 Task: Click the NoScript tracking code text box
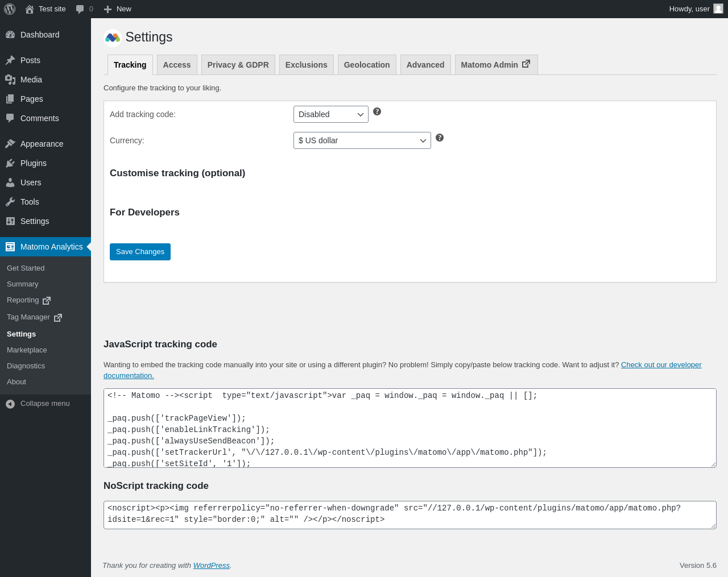coord(409,514)
